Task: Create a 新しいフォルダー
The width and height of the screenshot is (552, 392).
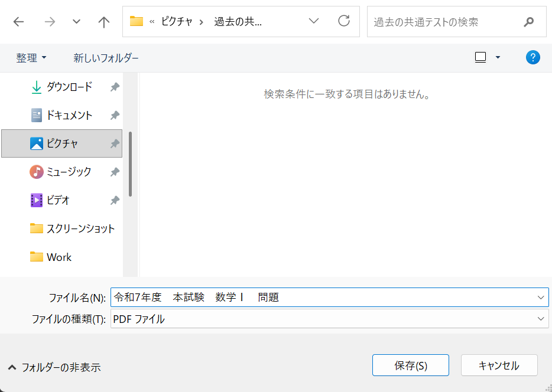Action: click(x=106, y=58)
